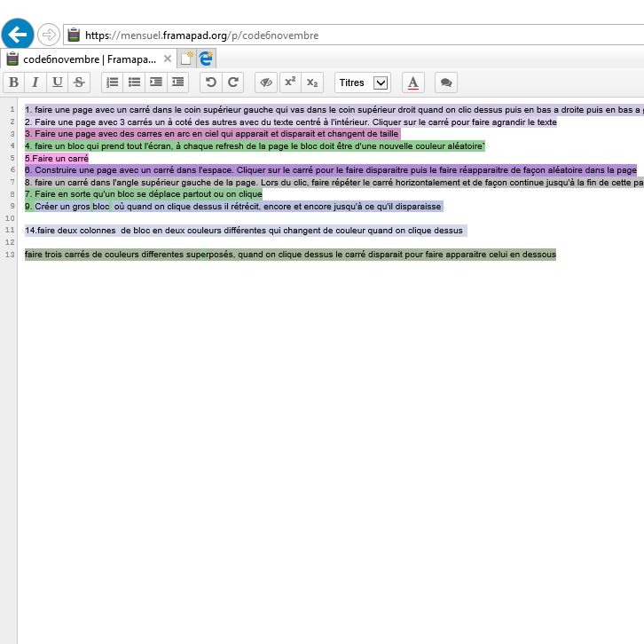This screenshot has height=644, width=644.
Task: Click line number 10 in the gutter
Action: point(10,218)
